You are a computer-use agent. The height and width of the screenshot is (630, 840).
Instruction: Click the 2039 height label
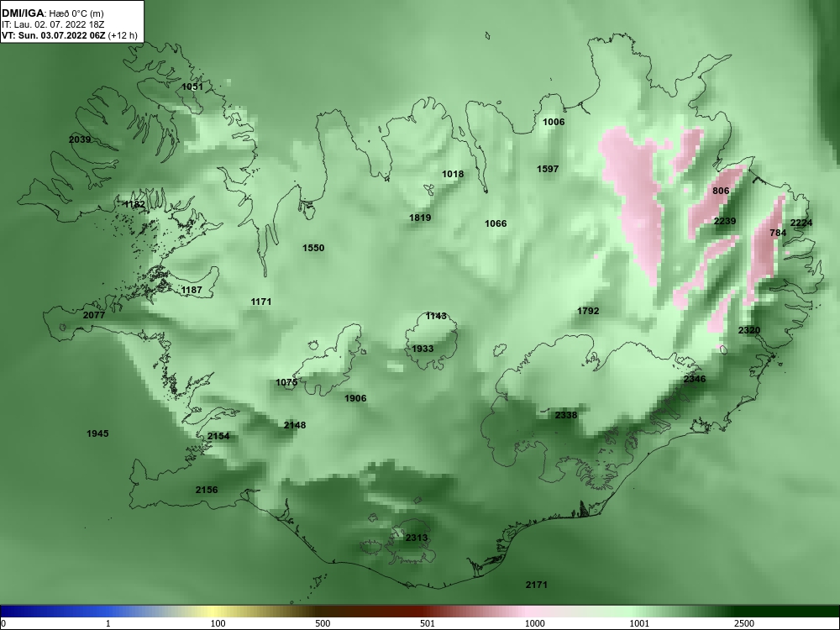(x=80, y=139)
